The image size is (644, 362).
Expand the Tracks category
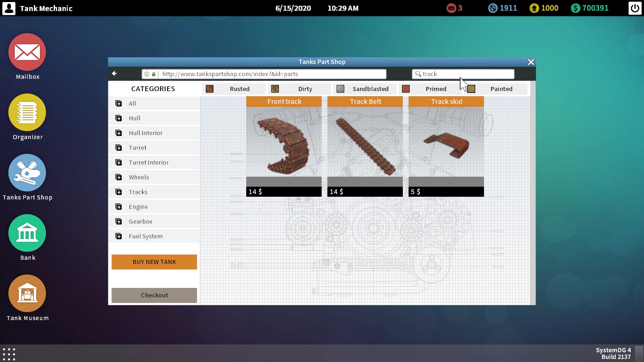click(138, 192)
